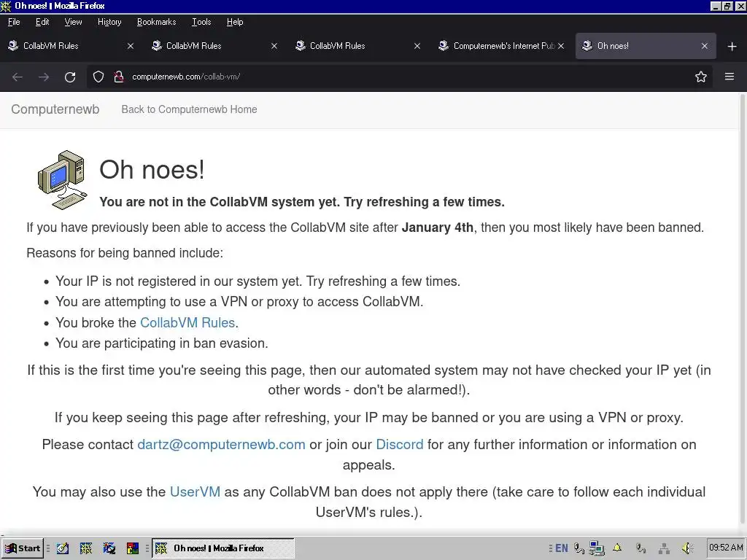The width and height of the screenshot is (747, 560).
Task: Open the Discord link
Action: (399, 445)
